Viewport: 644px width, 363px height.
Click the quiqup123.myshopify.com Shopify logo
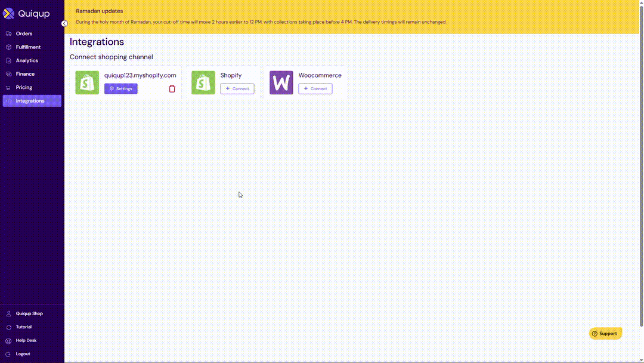pyautogui.click(x=87, y=82)
